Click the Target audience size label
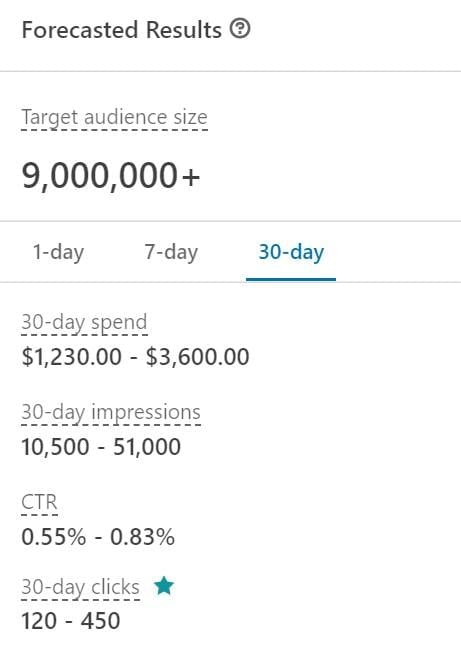The image size is (461, 648). (114, 117)
